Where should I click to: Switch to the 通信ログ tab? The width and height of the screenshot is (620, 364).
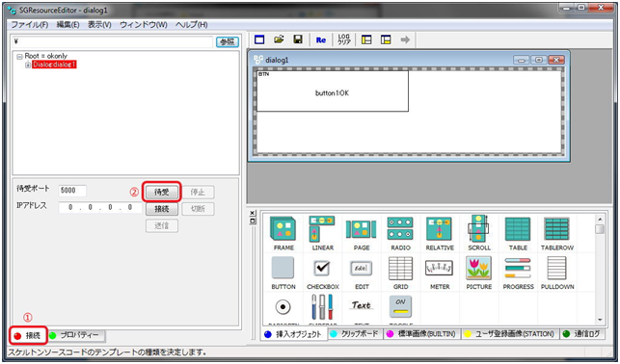coord(582,334)
